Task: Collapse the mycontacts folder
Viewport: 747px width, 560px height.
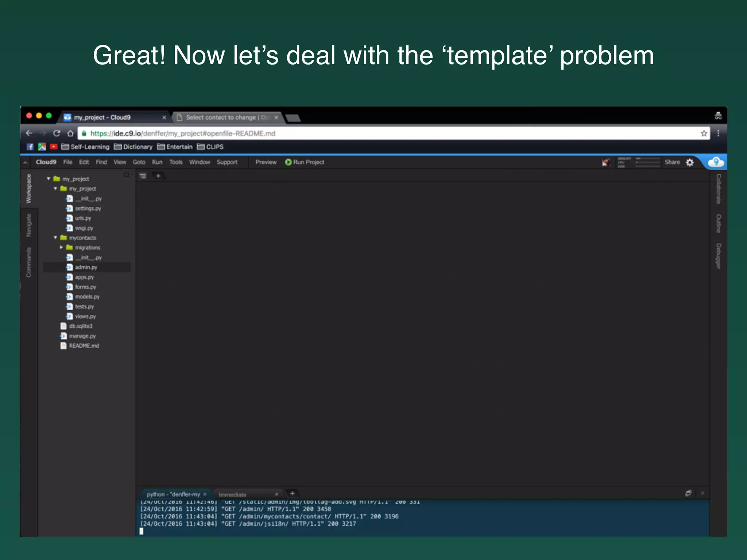Action: [55, 237]
